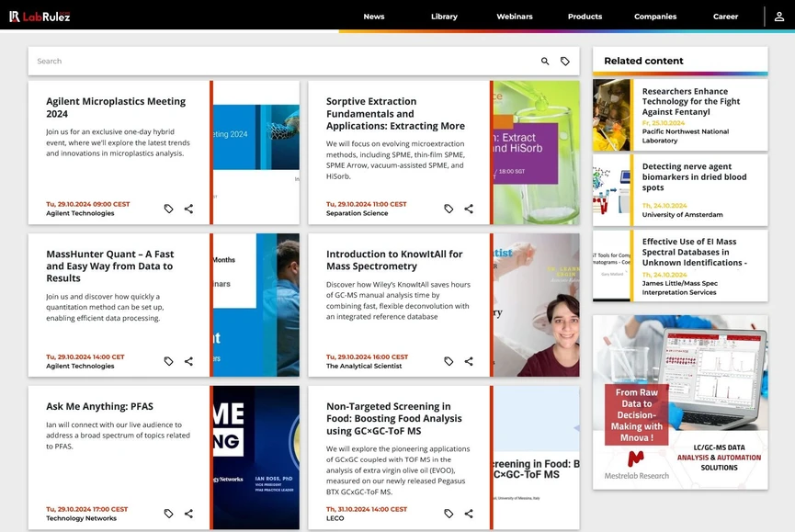Image resolution: width=795 pixels, height=532 pixels.
Task: Click tag icon on Agilent Microplastics Meeting card
Action: click(x=169, y=209)
